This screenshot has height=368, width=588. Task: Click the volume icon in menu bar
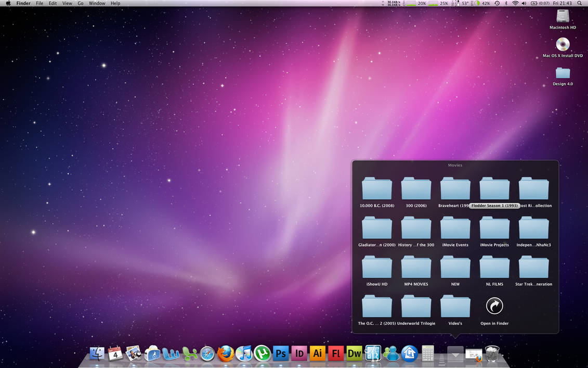click(x=524, y=3)
